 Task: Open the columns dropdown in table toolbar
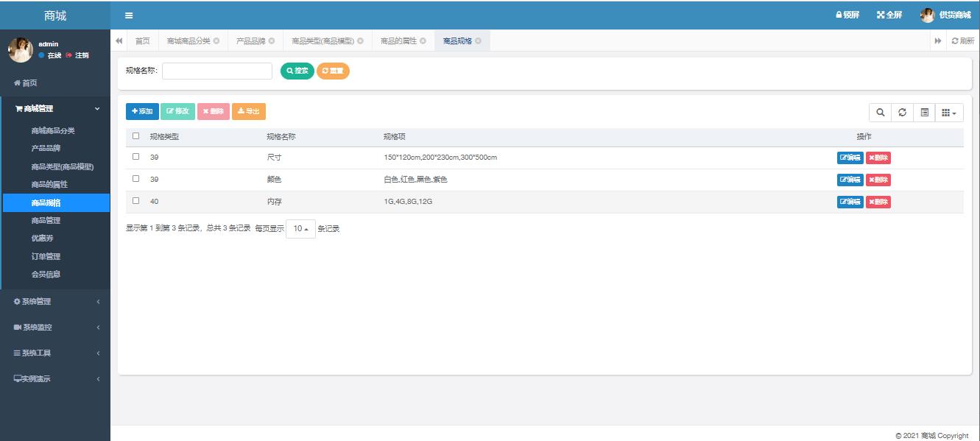pos(949,113)
